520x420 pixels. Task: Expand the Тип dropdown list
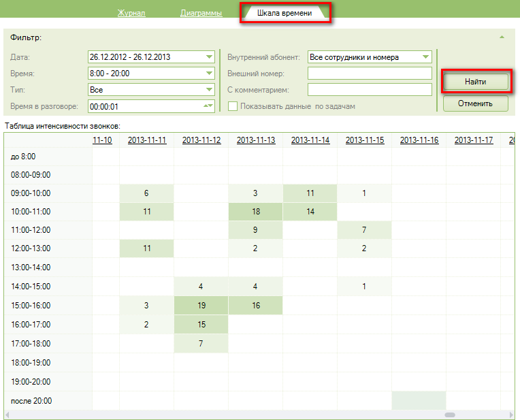click(x=209, y=90)
